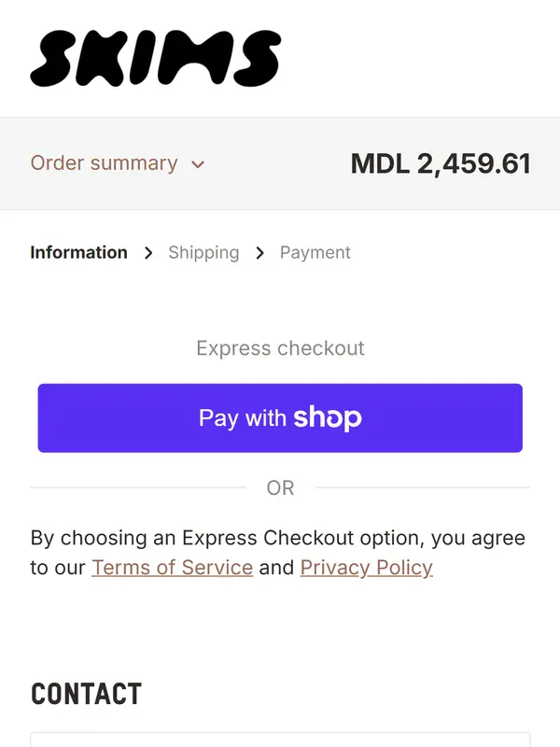This screenshot has height=747, width=560.
Task: Click the chevron beside Order summary
Action: point(198,164)
